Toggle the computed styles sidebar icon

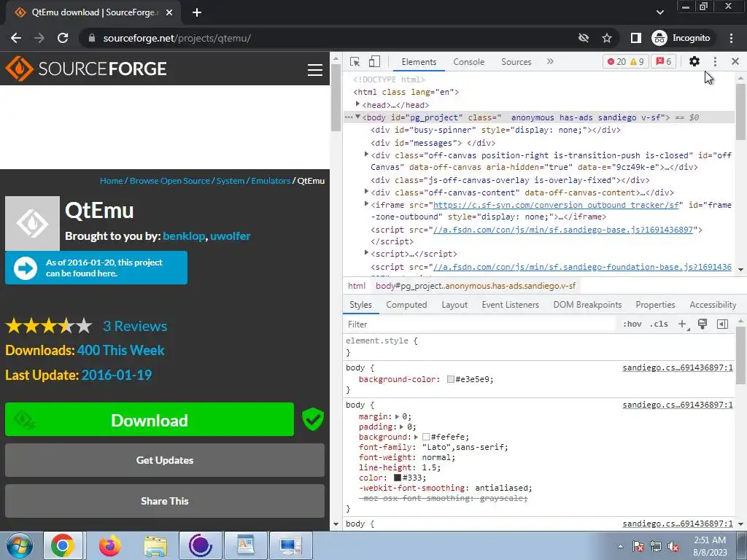point(722,324)
